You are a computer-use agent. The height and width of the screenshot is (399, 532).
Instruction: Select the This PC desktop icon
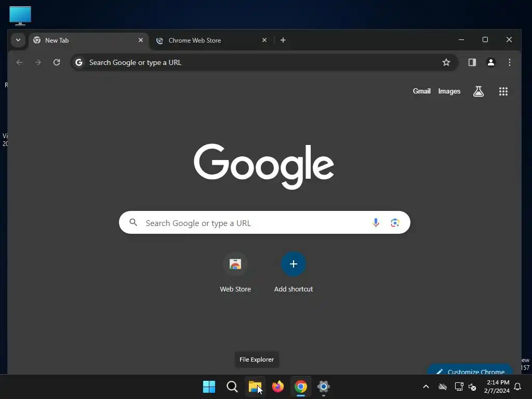click(x=20, y=16)
